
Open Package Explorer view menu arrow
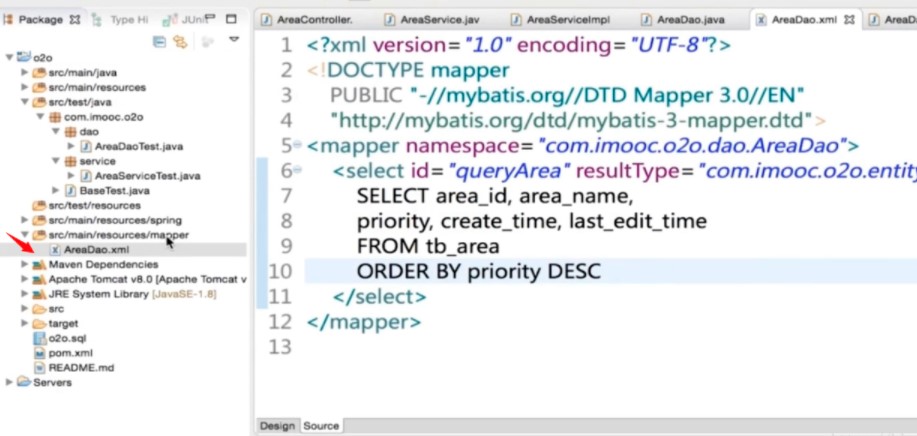(234, 40)
